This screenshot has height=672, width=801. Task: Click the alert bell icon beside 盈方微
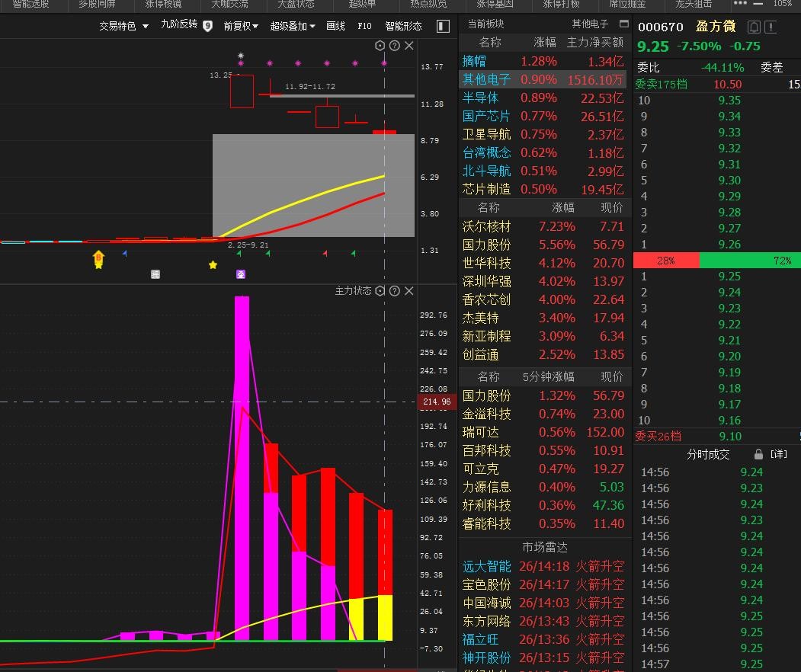coord(754,27)
